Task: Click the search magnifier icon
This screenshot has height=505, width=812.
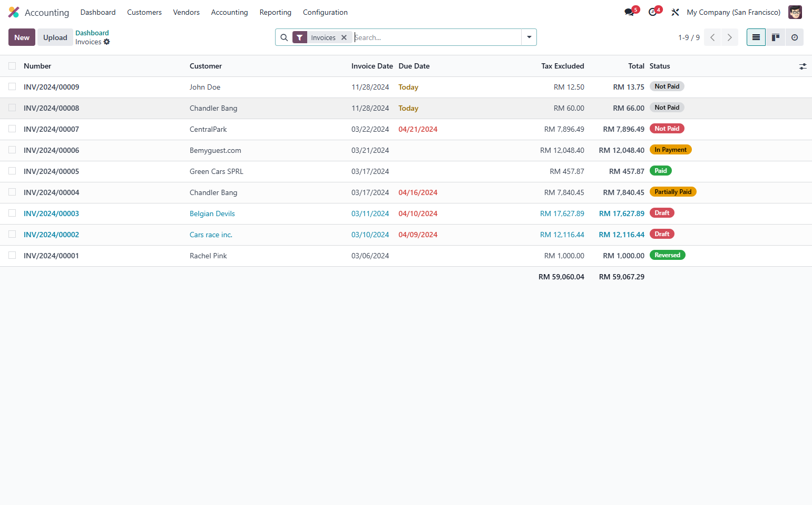Action: click(284, 37)
